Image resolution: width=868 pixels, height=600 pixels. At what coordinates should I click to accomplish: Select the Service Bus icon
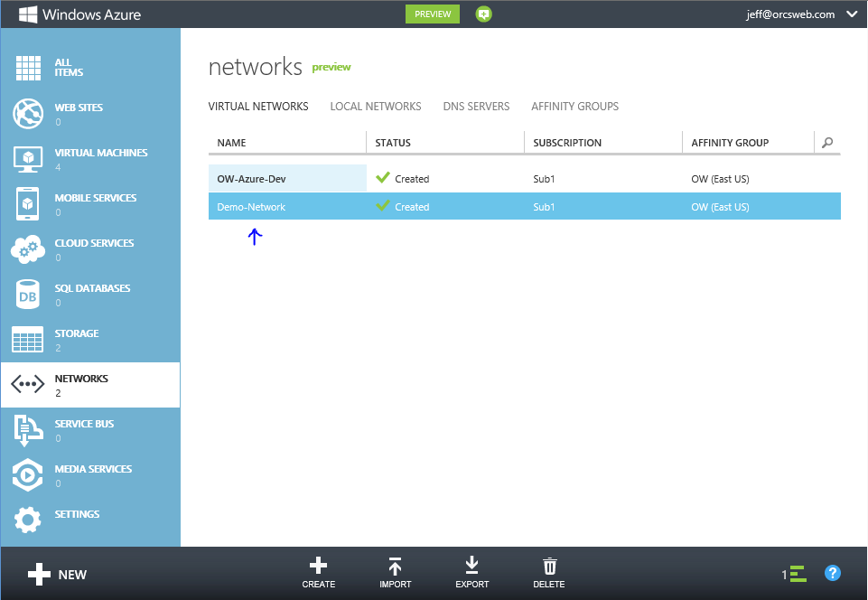click(x=28, y=430)
